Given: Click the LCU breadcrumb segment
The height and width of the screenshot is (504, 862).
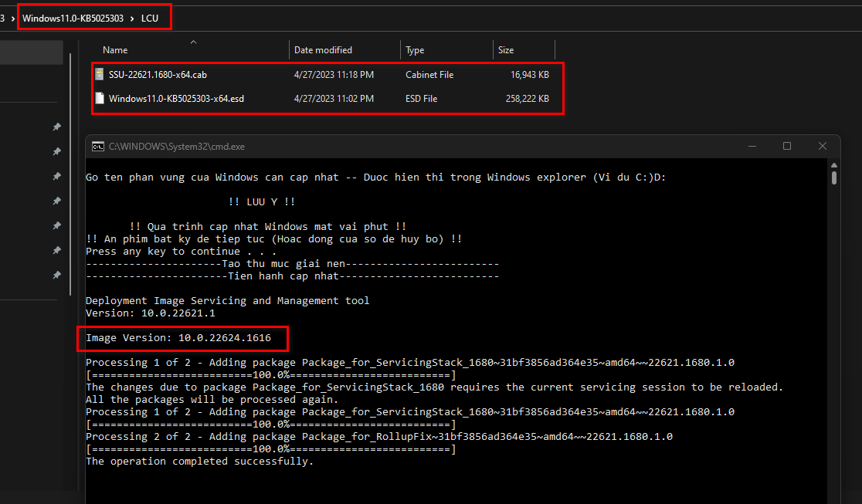Looking at the screenshot, I should (150, 18).
